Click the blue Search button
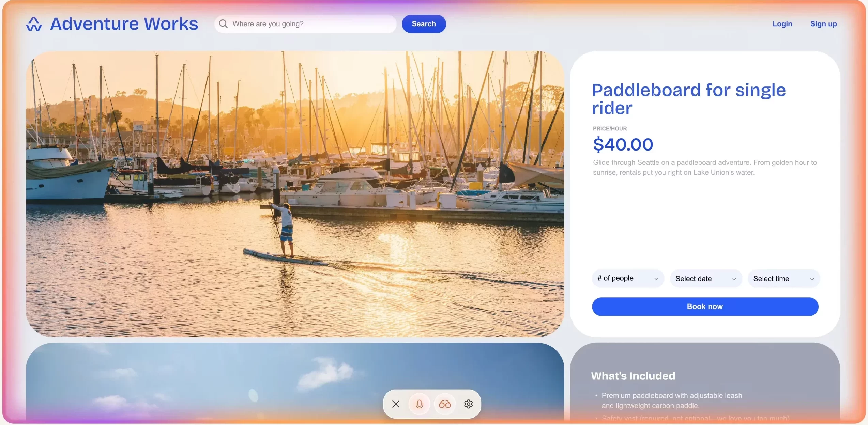The image size is (868, 425). pyautogui.click(x=424, y=24)
